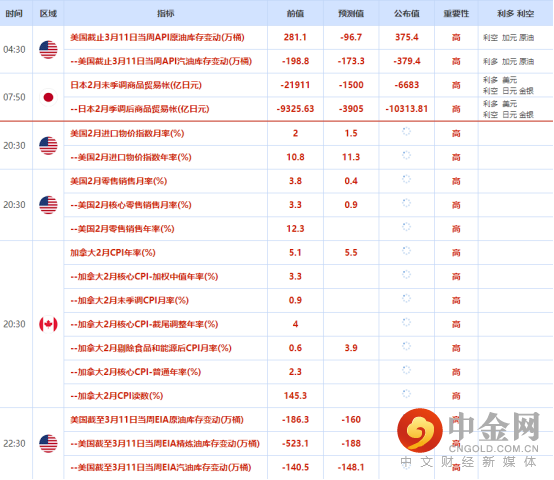Open 加拿大2月核心CPI-截尾调整年率 link
Image resolution: width=554 pixels, height=480 pixels.
(144, 324)
